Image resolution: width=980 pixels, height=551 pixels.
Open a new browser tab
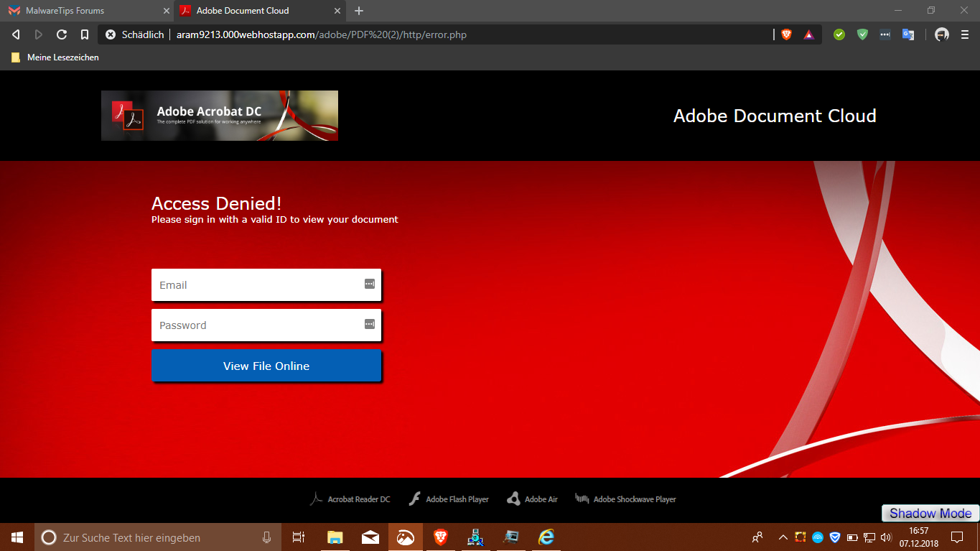coord(359,11)
